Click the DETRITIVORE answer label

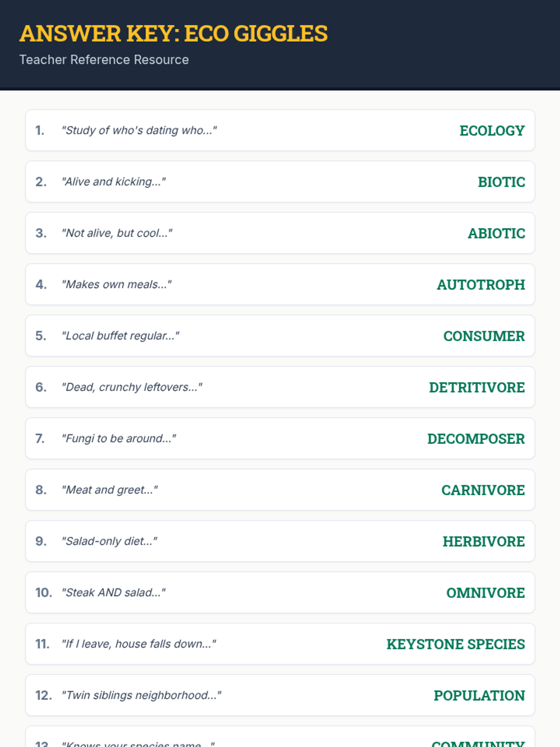click(x=477, y=388)
